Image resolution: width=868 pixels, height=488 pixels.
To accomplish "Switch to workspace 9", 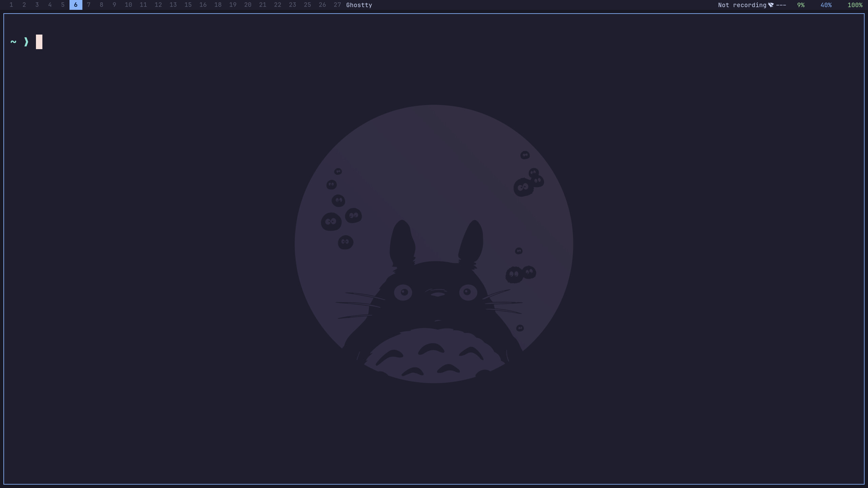I will [x=114, y=5].
